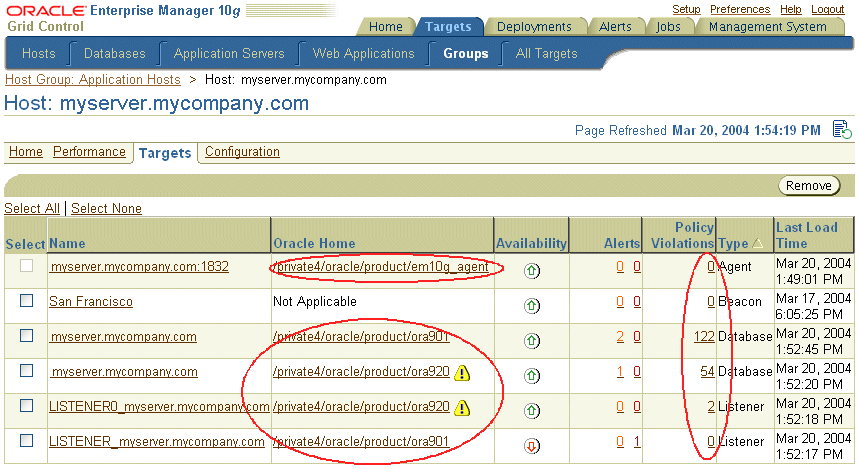Sort by Availability column header

point(531,244)
